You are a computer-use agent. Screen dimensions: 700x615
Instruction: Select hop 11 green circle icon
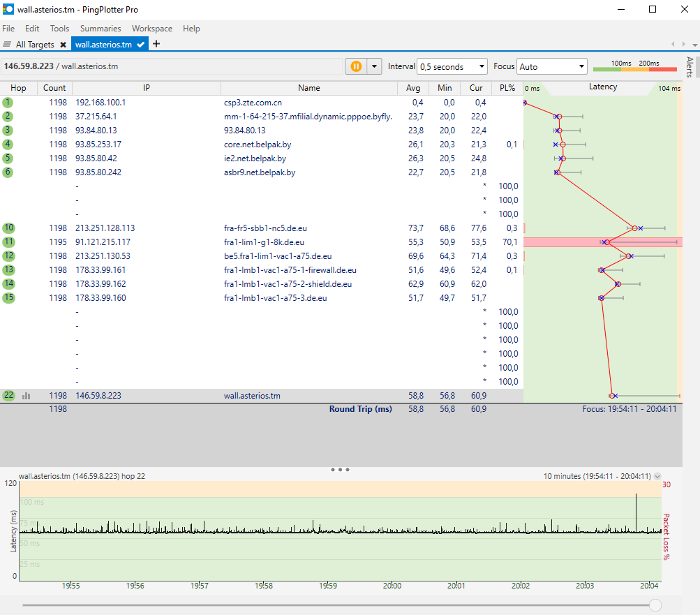pos(8,242)
